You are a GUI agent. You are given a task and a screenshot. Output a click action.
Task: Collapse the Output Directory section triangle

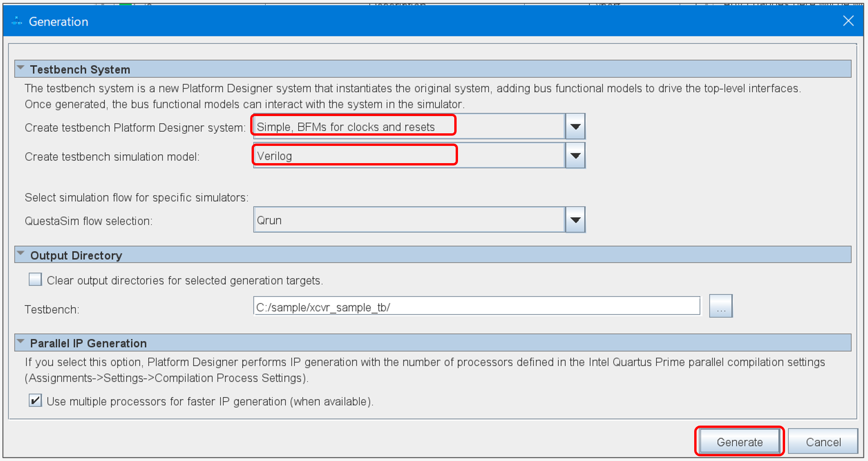click(21, 254)
